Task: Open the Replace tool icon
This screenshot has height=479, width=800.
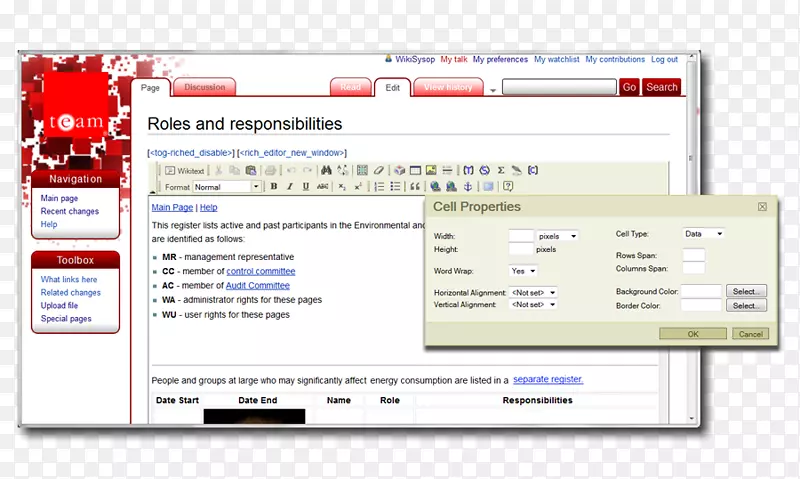Action: point(342,170)
